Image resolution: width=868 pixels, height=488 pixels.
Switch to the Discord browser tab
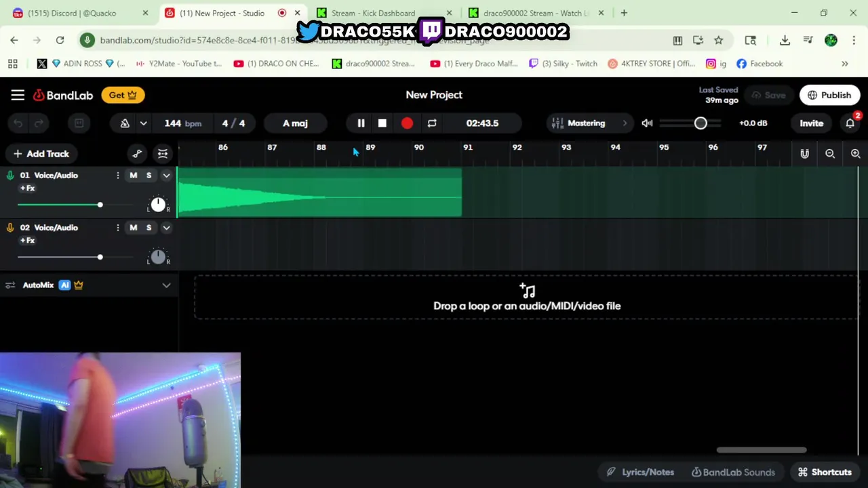click(x=79, y=13)
